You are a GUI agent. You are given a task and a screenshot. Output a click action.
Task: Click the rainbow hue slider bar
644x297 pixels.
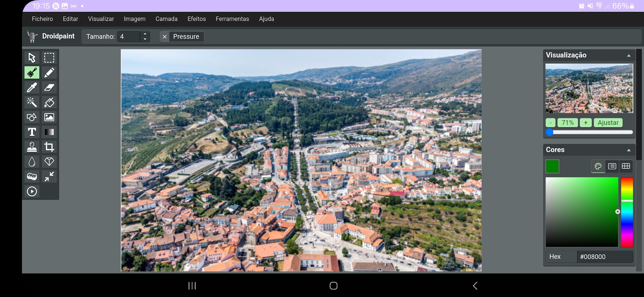pyautogui.click(x=627, y=212)
